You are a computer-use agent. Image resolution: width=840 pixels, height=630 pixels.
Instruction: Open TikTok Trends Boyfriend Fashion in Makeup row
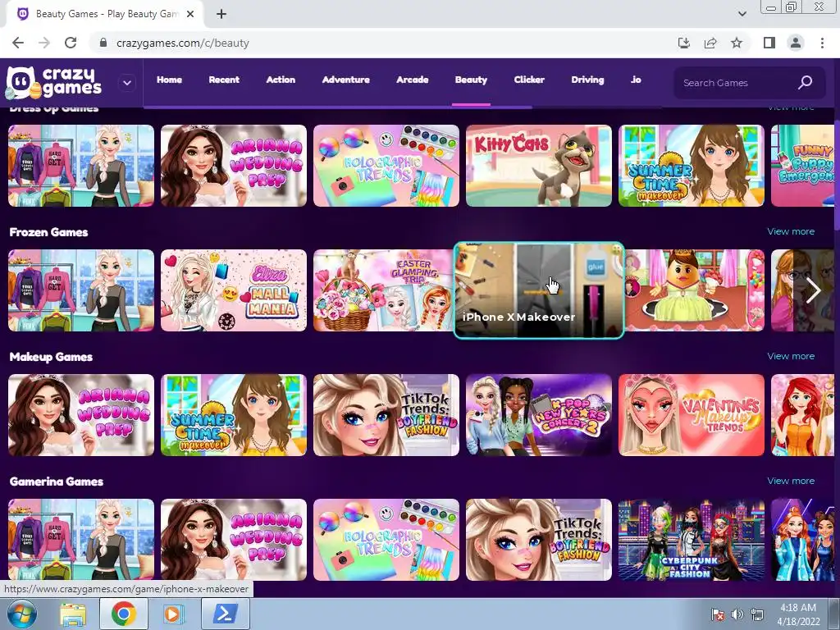(386, 415)
